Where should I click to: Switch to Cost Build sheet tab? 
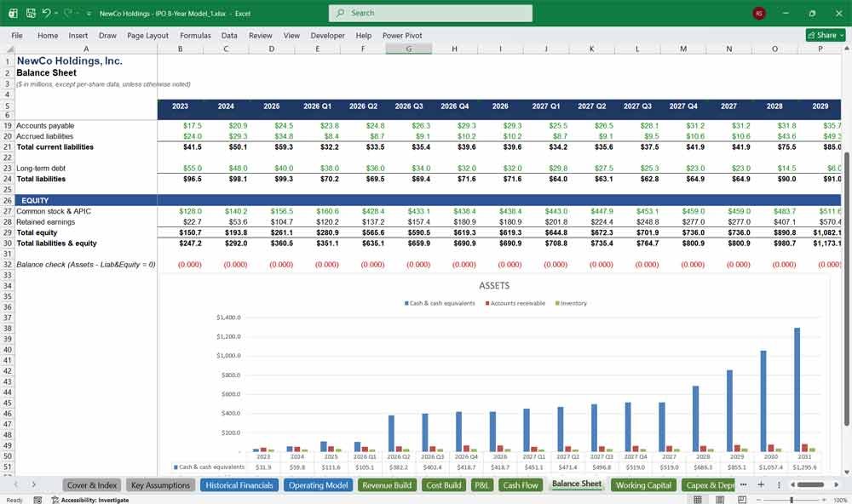click(x=443, y=485)
